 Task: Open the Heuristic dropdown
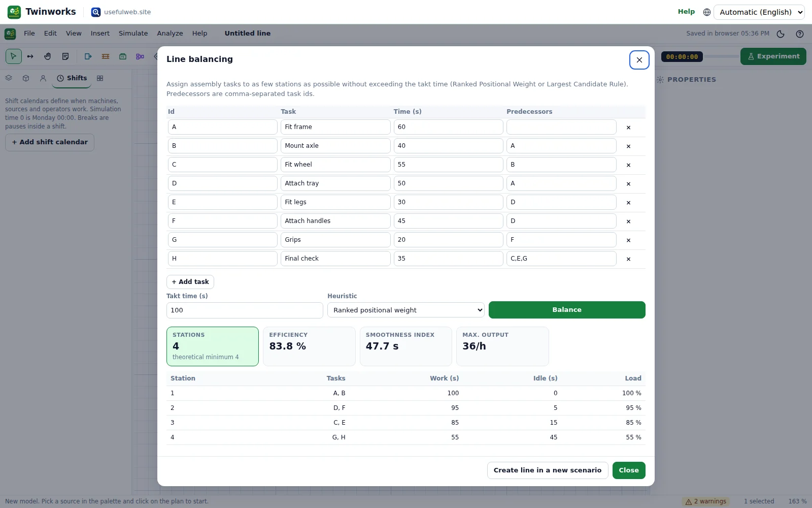[406, 310]
